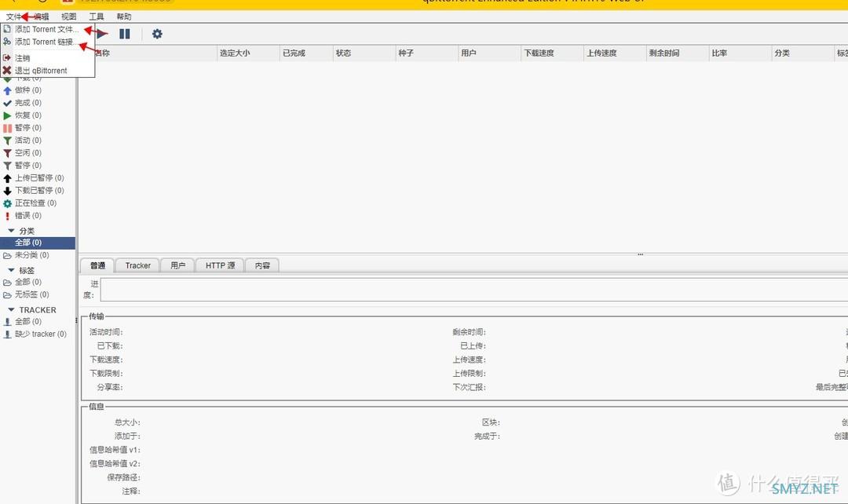Collapse the 标签 section
The width and height of the screenshot is (848, 504).
tap(11, 270)
